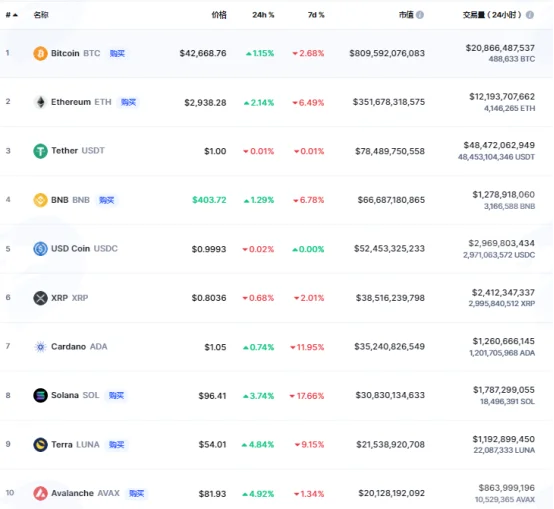Click the 购买 button next to Solana
The height and width of the screenshot is (509, 554).
(116, 395)
